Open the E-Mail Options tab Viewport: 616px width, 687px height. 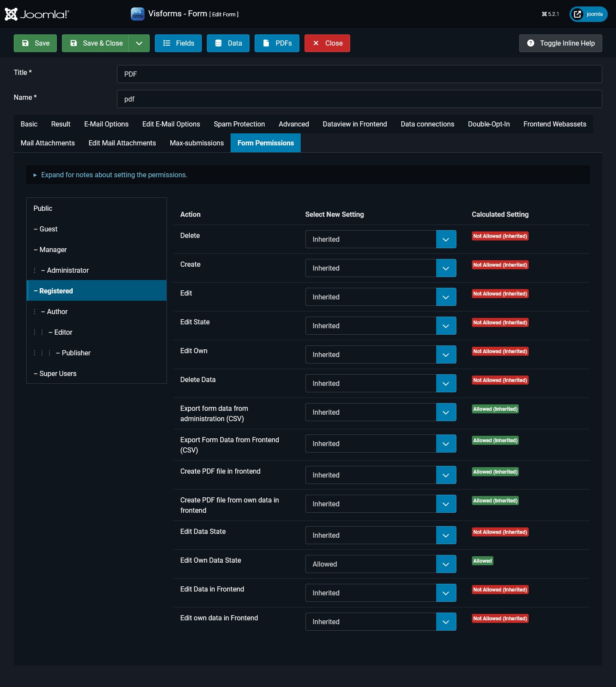(x=106, y=124)
